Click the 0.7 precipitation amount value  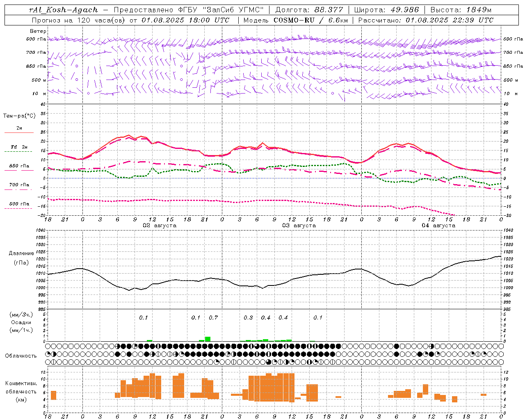(213, 318)
